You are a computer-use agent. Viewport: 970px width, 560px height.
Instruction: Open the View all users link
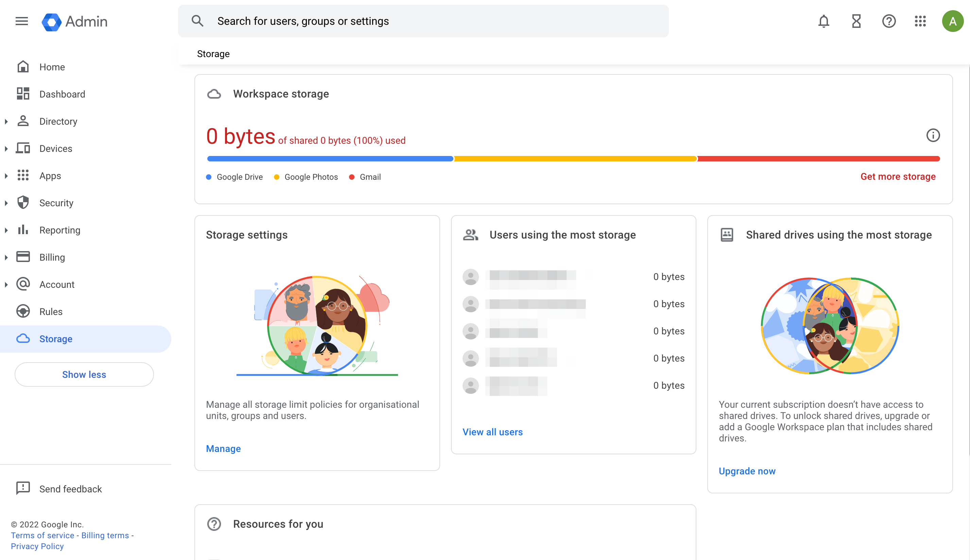[492, 432]
